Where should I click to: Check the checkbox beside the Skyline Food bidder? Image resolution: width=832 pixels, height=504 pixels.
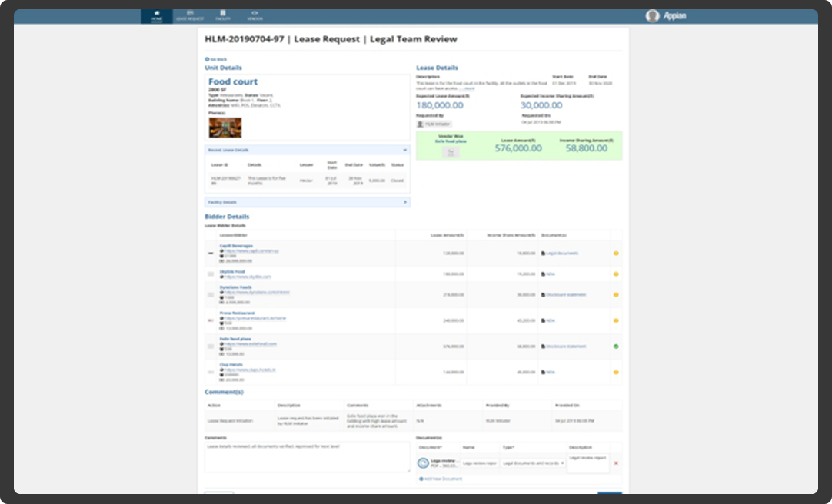(209, 275)
